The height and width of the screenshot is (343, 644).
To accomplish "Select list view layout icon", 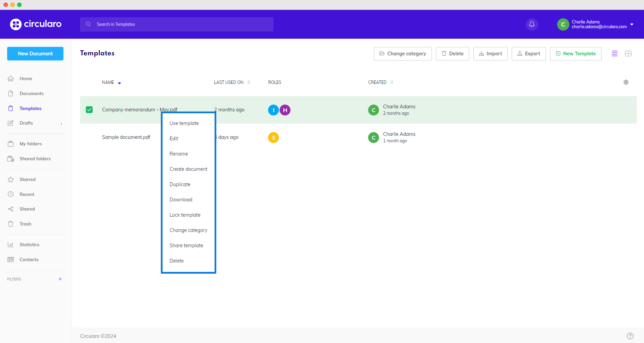I will 614,53.
